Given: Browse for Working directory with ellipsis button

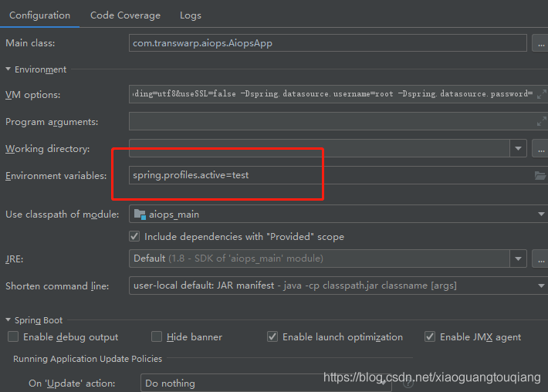Looking at the screenshot, I should [540, 148].
